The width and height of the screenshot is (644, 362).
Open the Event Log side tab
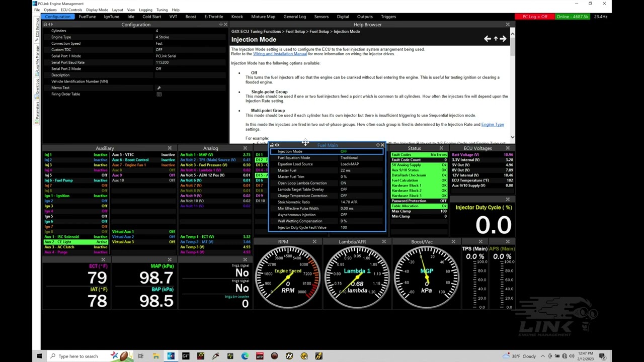coord(37,89)
